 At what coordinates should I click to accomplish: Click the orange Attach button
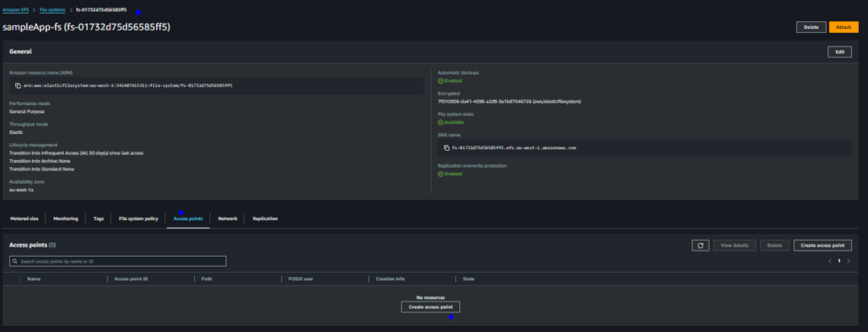(843, 27)
